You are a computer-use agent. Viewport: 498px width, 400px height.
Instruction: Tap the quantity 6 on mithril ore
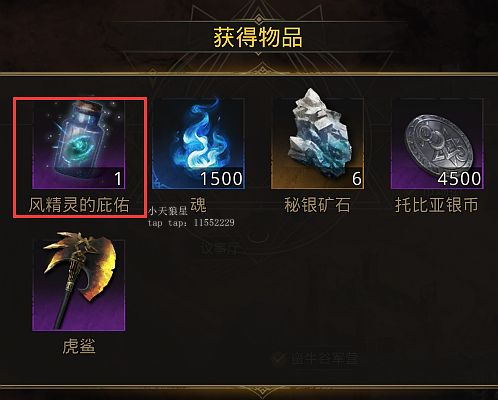pos(357,179)
